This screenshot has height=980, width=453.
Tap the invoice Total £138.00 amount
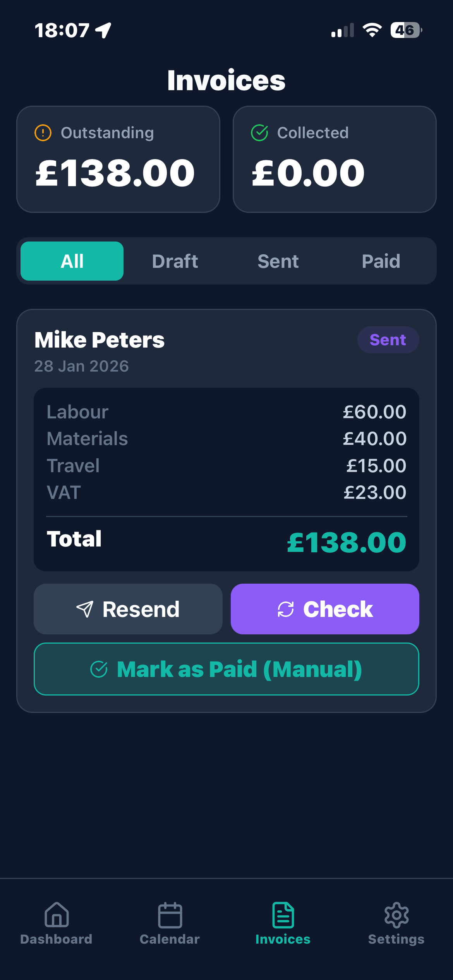tap(347, 542)
